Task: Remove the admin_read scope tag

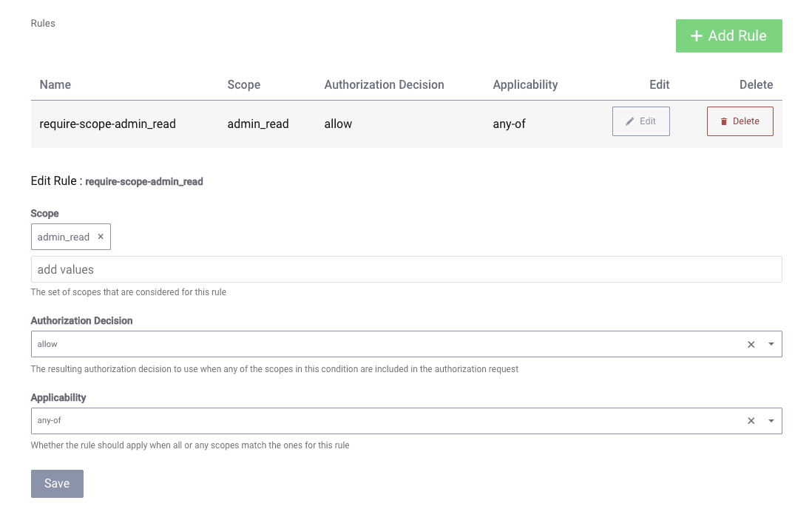Action: click(101, 237)
